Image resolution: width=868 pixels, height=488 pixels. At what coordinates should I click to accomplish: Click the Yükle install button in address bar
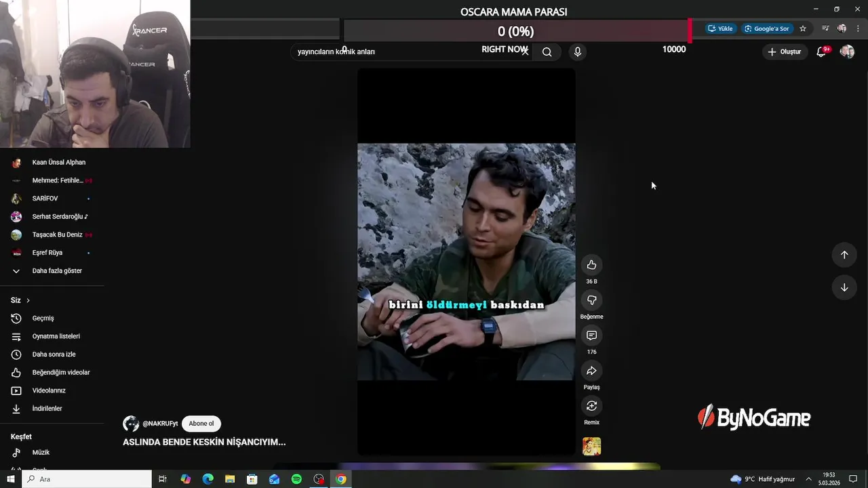pyautogui.click(x=720, y=28)
